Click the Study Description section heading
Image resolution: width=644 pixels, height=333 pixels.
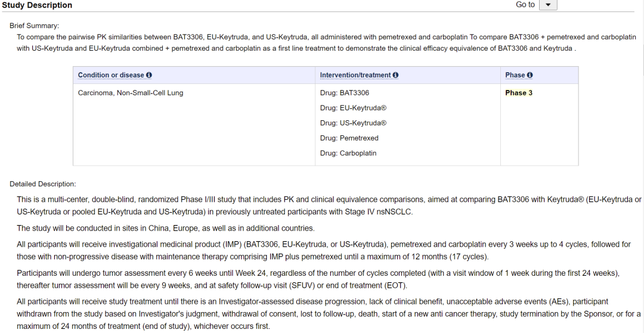pos(37,5)
